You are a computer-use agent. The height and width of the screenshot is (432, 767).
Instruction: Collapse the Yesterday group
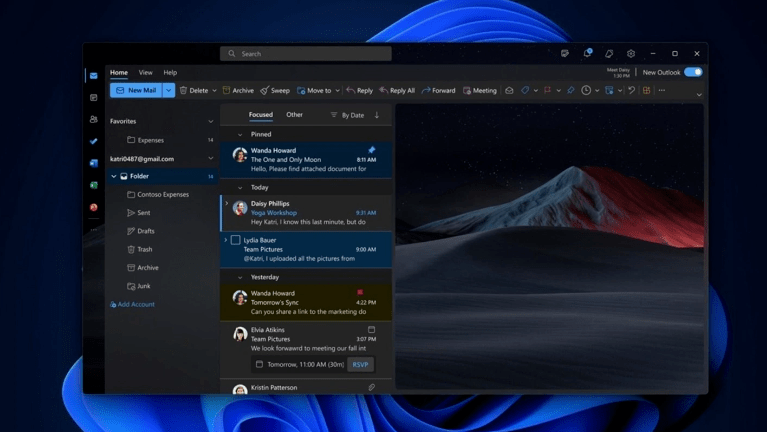[240, 277]
